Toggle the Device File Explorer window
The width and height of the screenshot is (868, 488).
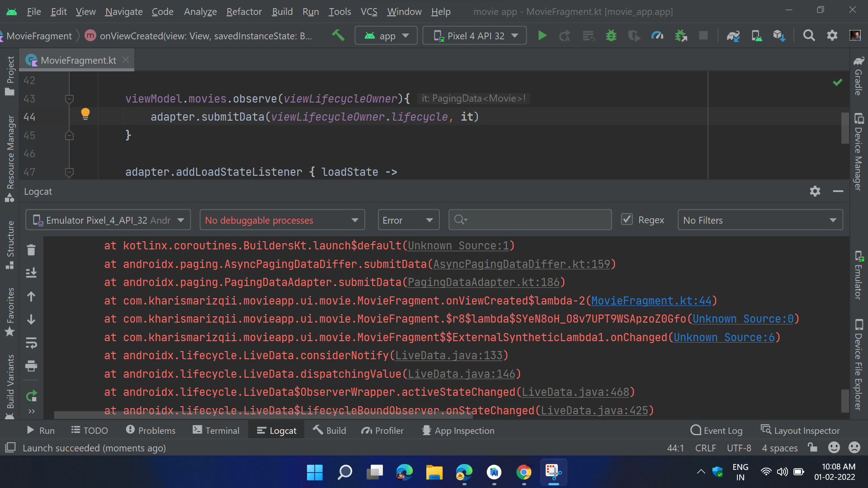coord(859,364)
